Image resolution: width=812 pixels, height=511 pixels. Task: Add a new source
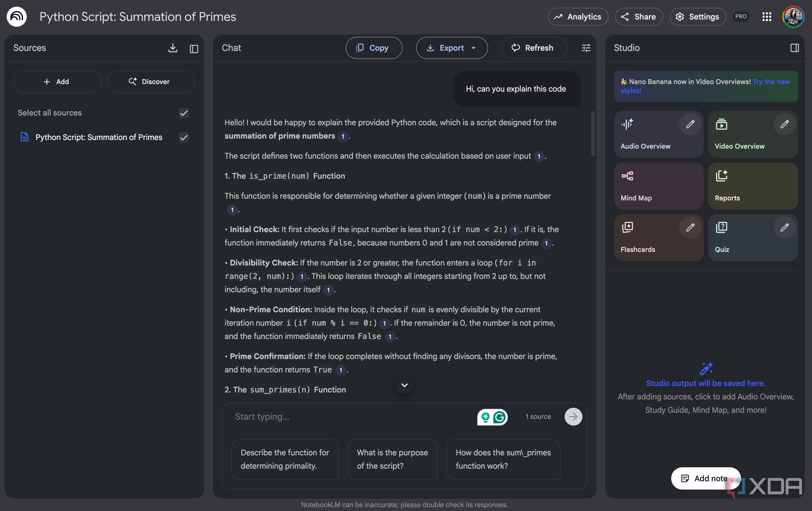57,82
